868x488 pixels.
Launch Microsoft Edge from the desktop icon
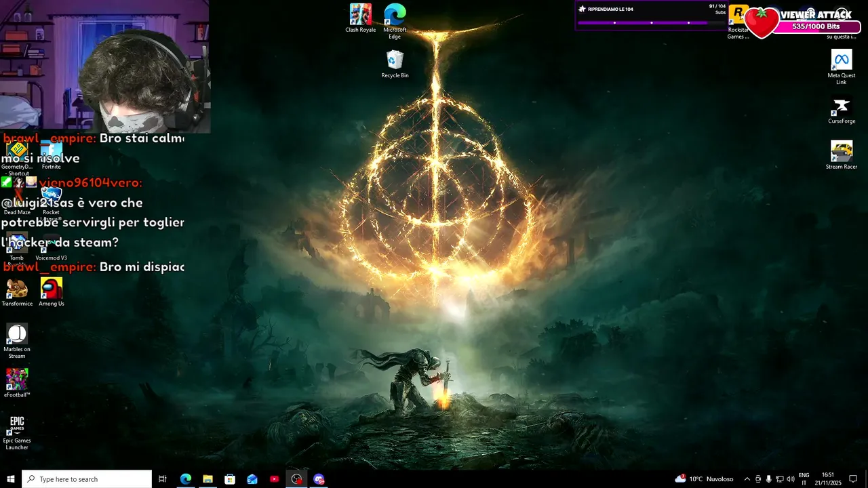pyautogui.click(x=395, y=21)
